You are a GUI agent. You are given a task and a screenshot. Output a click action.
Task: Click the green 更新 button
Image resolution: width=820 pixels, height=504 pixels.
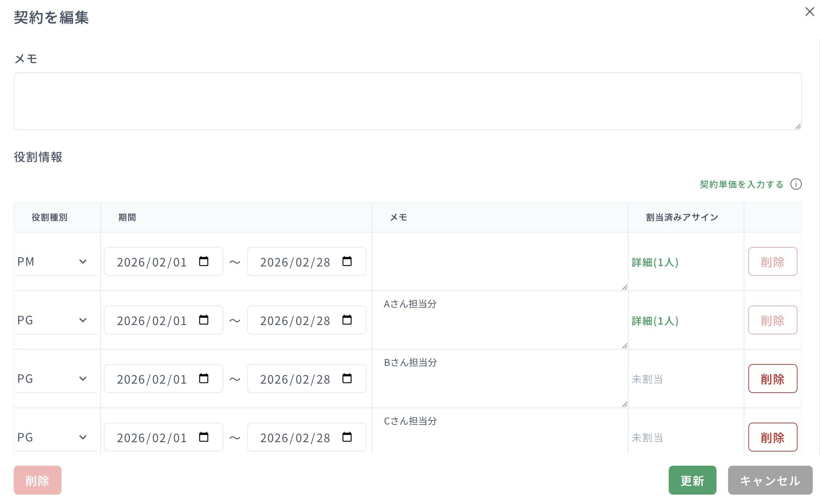(x=692, y=480)
